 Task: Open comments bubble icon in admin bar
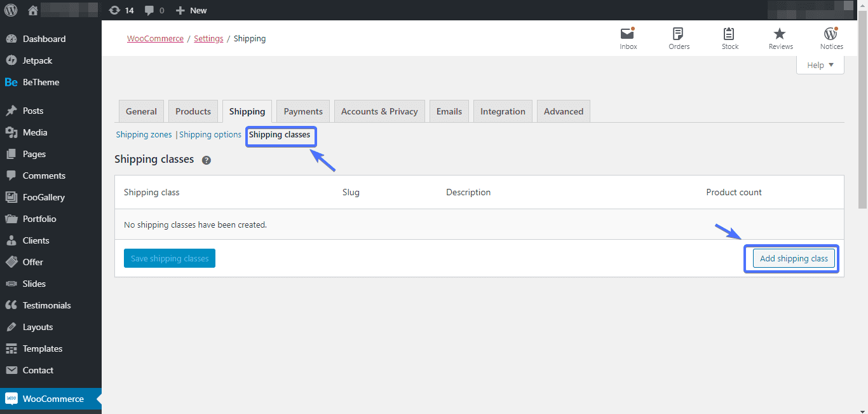pos(149,10)
